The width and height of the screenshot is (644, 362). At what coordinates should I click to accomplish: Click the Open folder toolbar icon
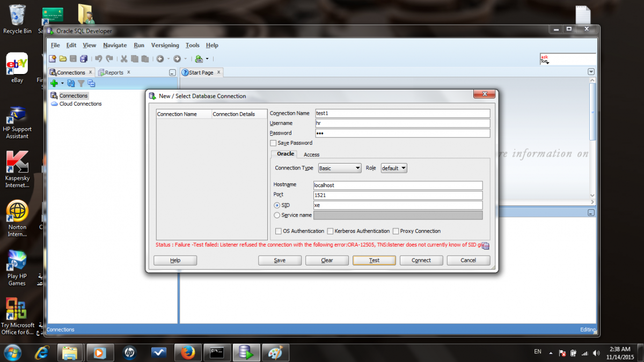(63, 59)
